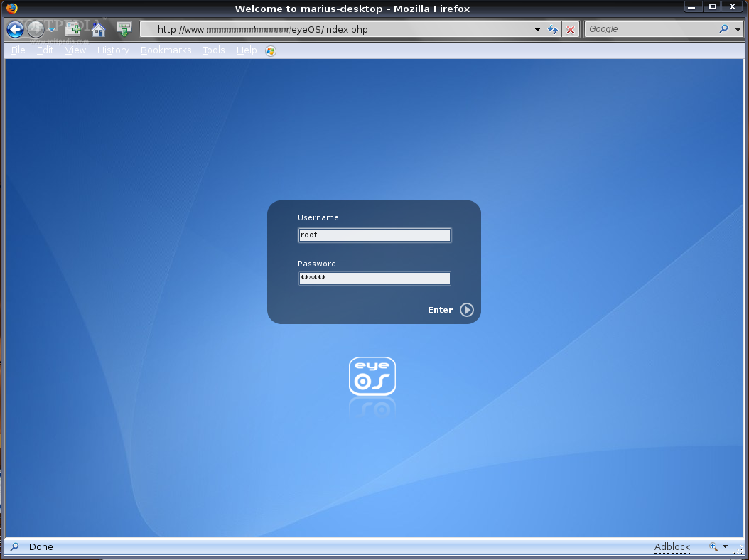Viewport: 749px width, 560px height.
Task: Click the find magnifier icon in status bar
Action: tap(15, 546)
